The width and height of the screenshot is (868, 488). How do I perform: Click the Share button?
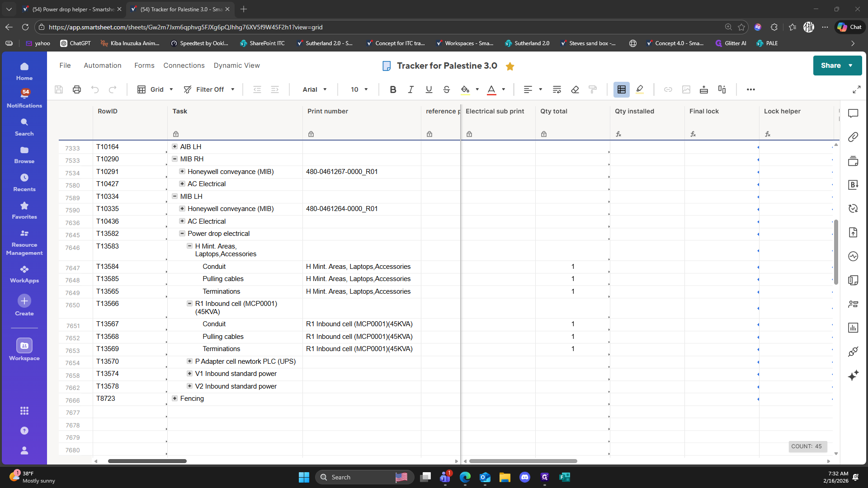pos(830,66)
